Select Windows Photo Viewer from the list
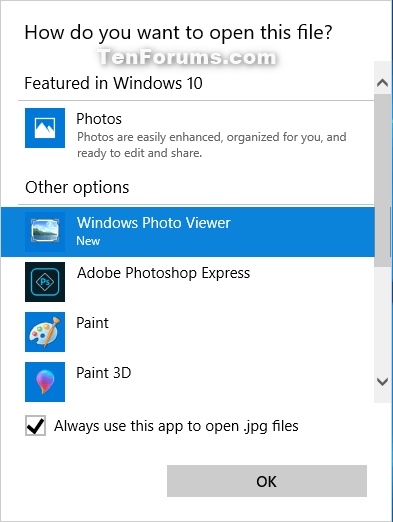Image resolution: width=393 pixels, height=522 pixels. click(188, 232)
